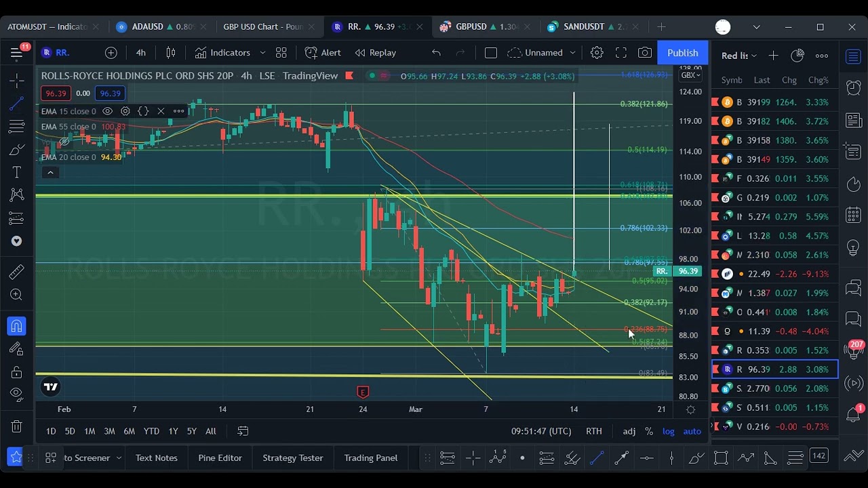Toggle percent scale
The height and width of the screenshot is (488, 868).
pos(649,431)
